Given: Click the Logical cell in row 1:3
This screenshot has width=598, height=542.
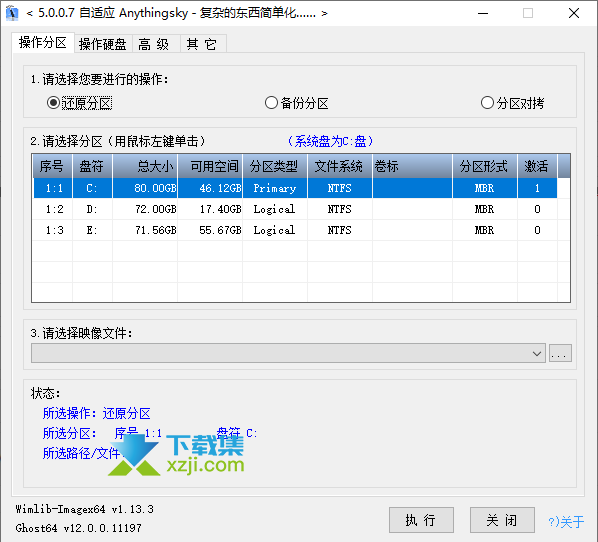Looking at the screenshot, I should point(274,230).
